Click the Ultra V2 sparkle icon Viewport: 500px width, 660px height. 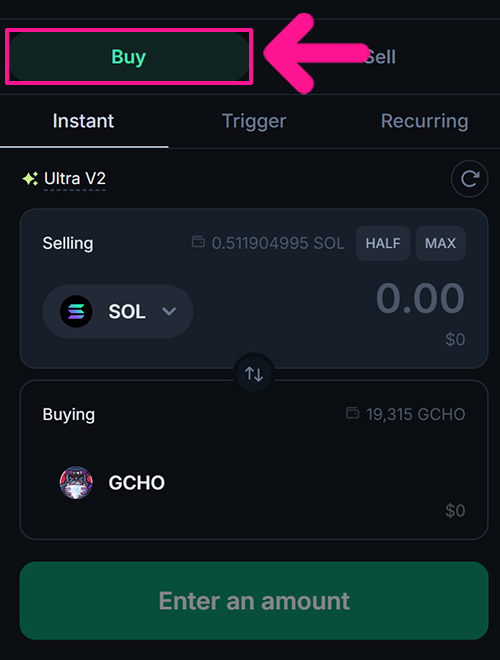click(30, 179)
